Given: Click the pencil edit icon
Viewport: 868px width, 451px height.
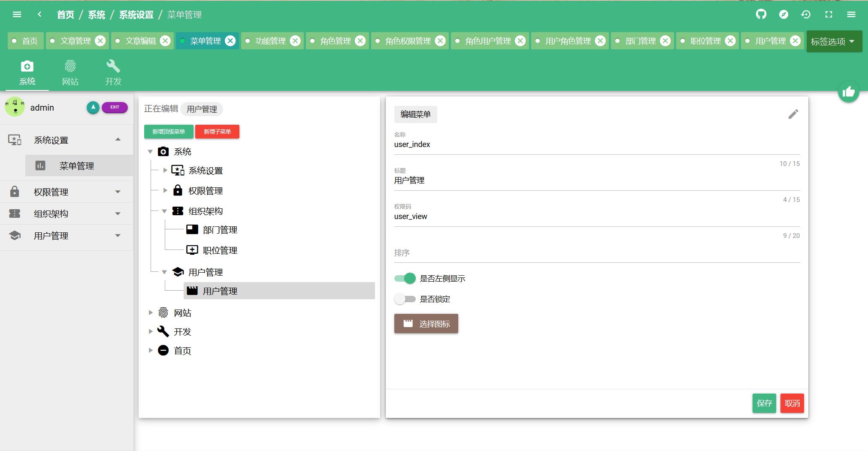Looking at the screenshot, I should point(793,114).
